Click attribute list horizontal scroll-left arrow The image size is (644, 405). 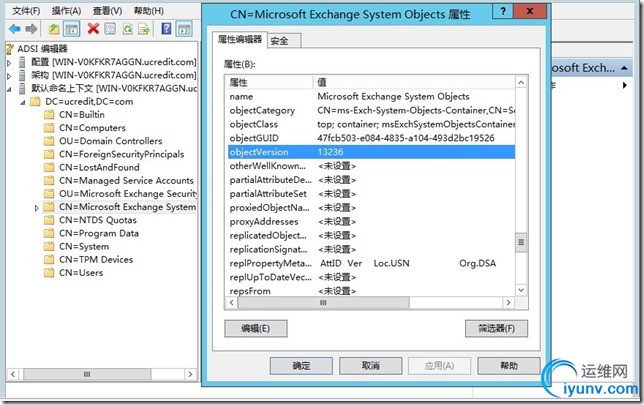[232, 303]
